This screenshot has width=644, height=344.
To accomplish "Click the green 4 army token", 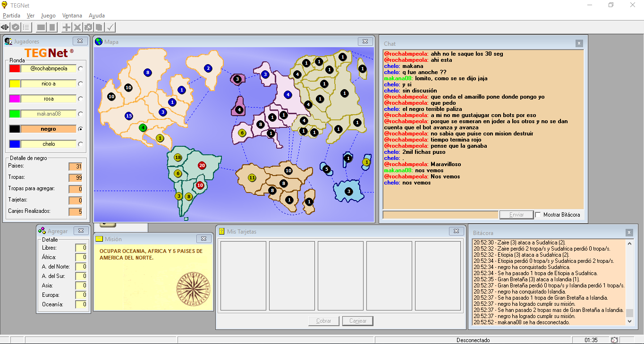I will (x=143, y=128).
